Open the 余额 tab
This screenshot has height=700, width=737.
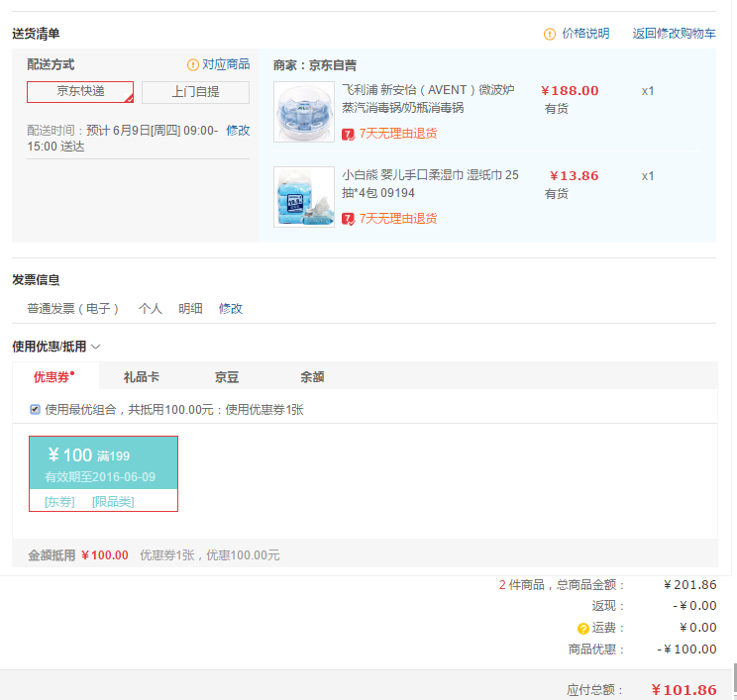[x=312, y=377]
